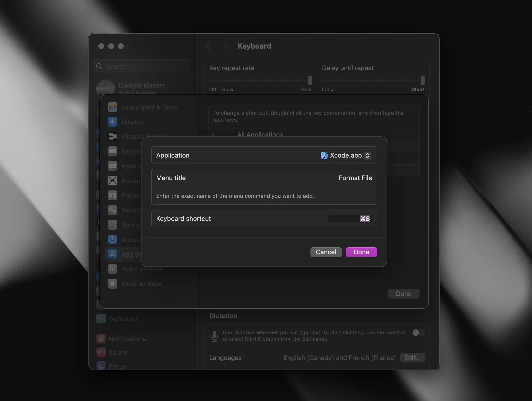Select the Function Keys fn icon
The image size is (532, 401).
click(112, 269)
